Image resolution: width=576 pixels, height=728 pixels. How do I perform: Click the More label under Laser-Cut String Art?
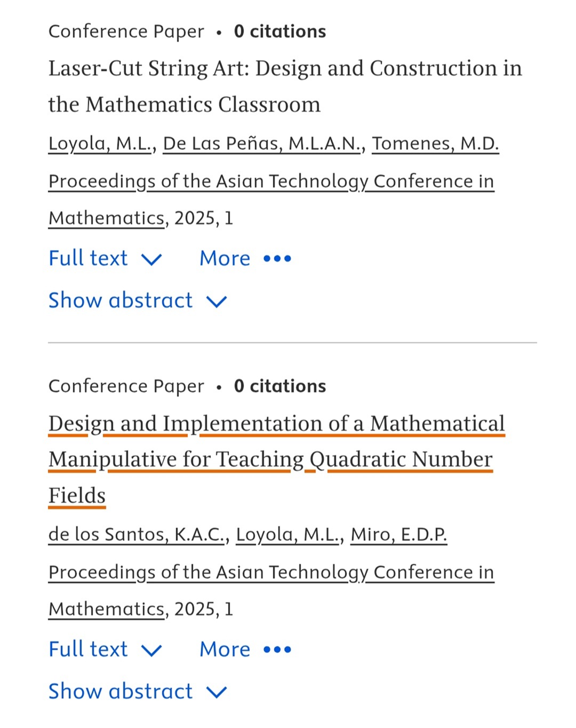225,259
